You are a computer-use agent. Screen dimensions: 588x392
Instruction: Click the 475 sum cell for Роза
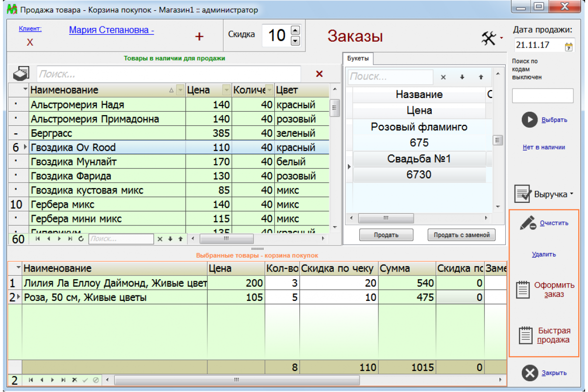click(407, 297)
